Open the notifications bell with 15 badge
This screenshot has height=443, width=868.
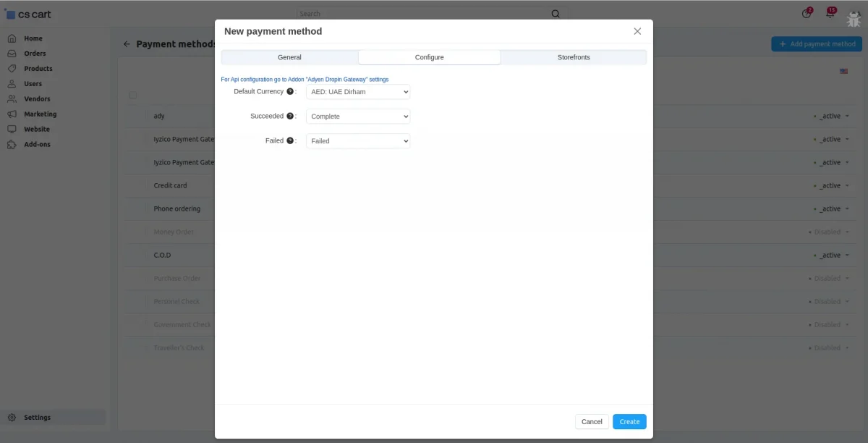(830, 13)
